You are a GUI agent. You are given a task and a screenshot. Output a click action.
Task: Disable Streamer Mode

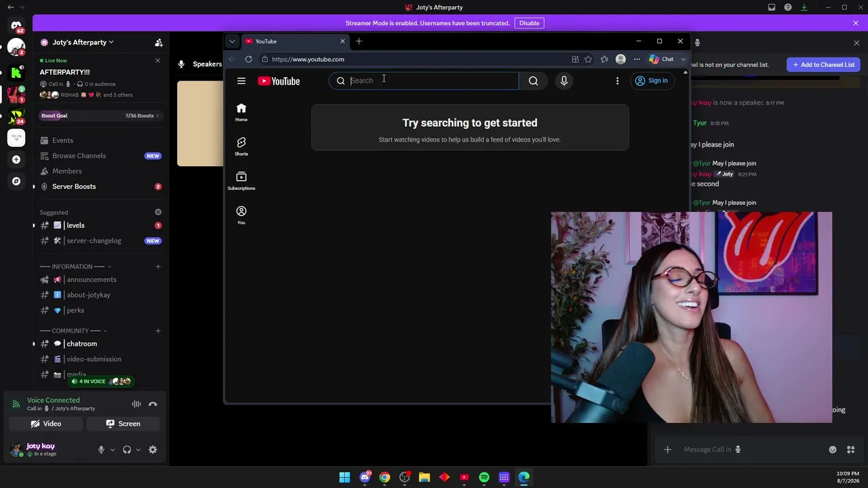point(529,23)
